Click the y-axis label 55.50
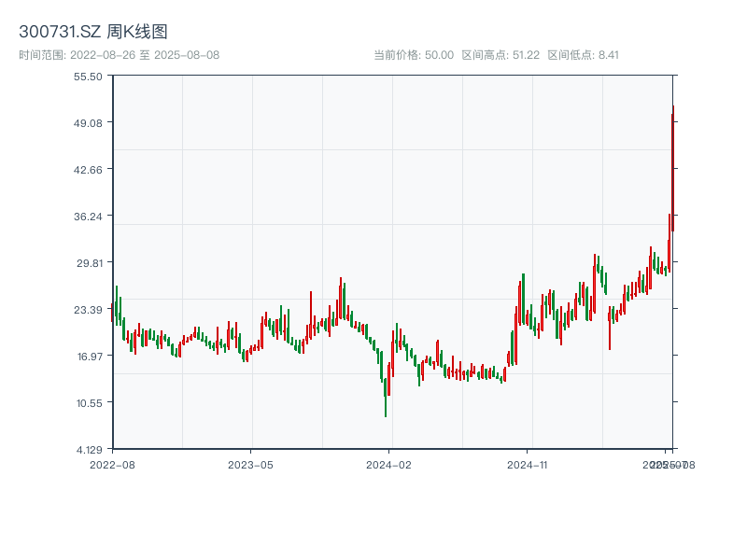The height and width of the screenshot is (560, 747). tap(88, 77)
